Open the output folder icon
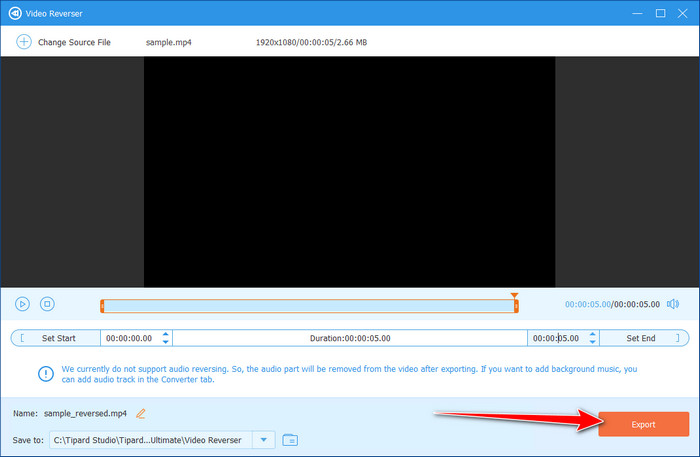700x457 pixels. click(x=291, y=439)
